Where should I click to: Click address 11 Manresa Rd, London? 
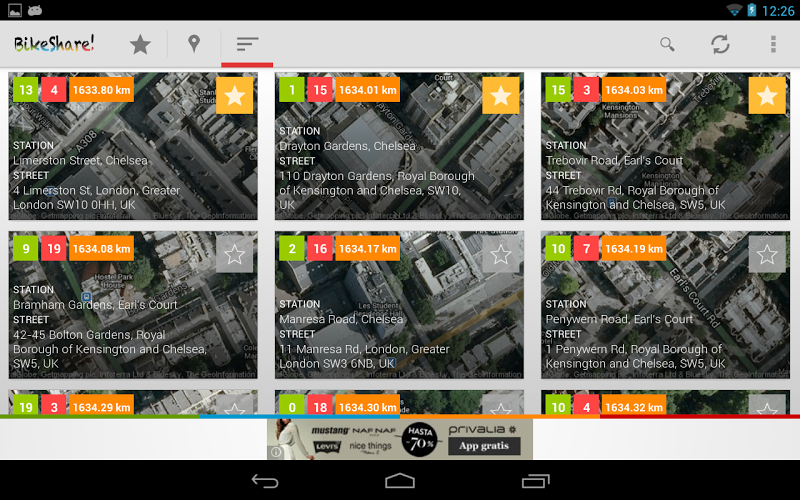pos(364,356)
